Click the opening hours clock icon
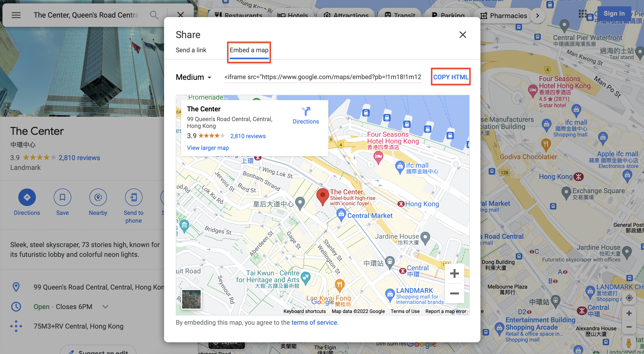Viewport: 644px width, 354px height. click(16, 307)
